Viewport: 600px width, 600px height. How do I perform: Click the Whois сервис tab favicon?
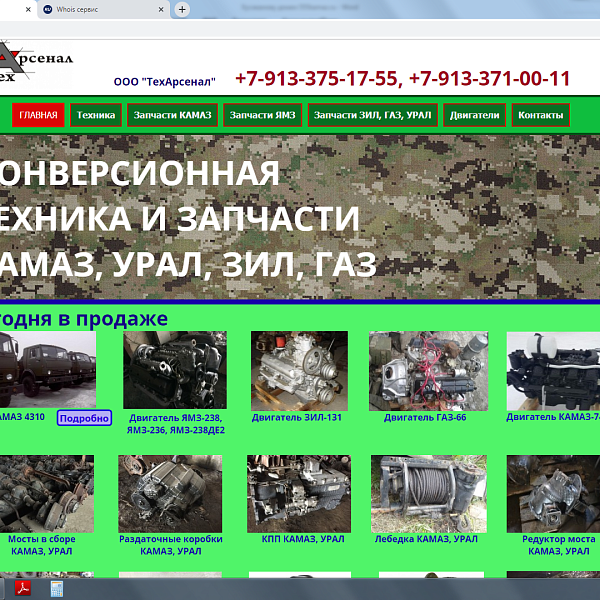click(x=48, y=10)
